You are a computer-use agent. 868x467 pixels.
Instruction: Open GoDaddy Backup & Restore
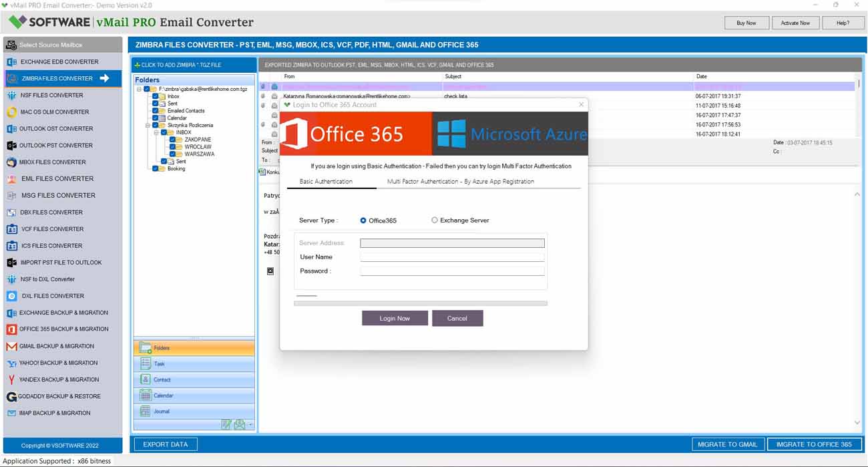point(62,396)
